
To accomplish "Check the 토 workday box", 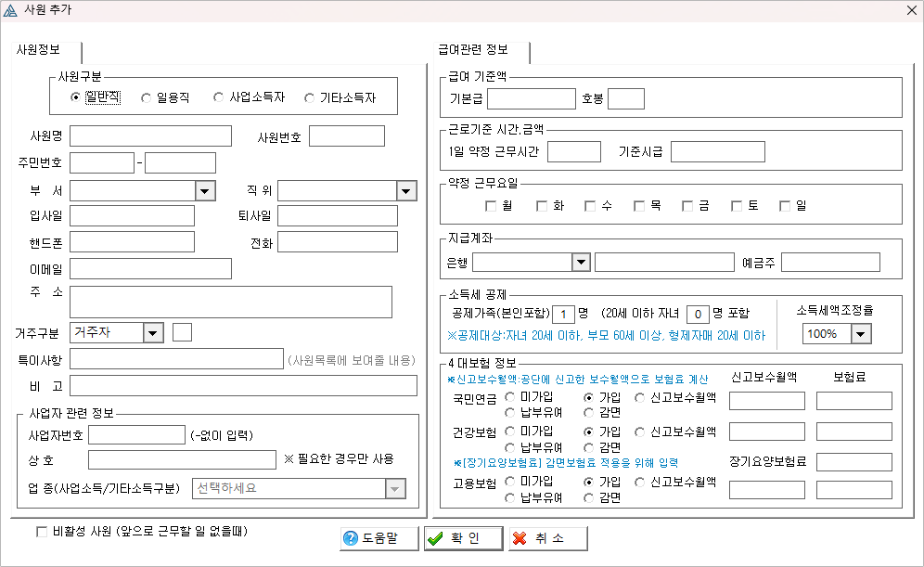I will click(x=736, y=206).
